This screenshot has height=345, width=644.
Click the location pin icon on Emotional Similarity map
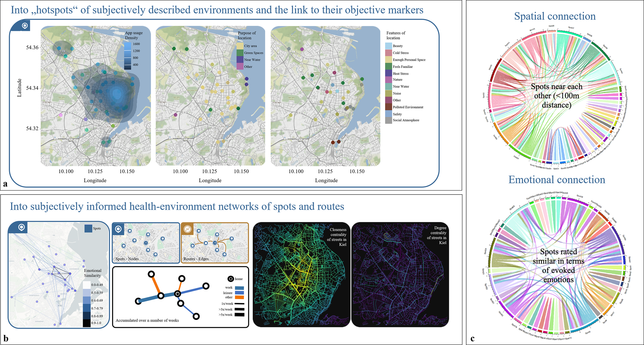(22, 227)
